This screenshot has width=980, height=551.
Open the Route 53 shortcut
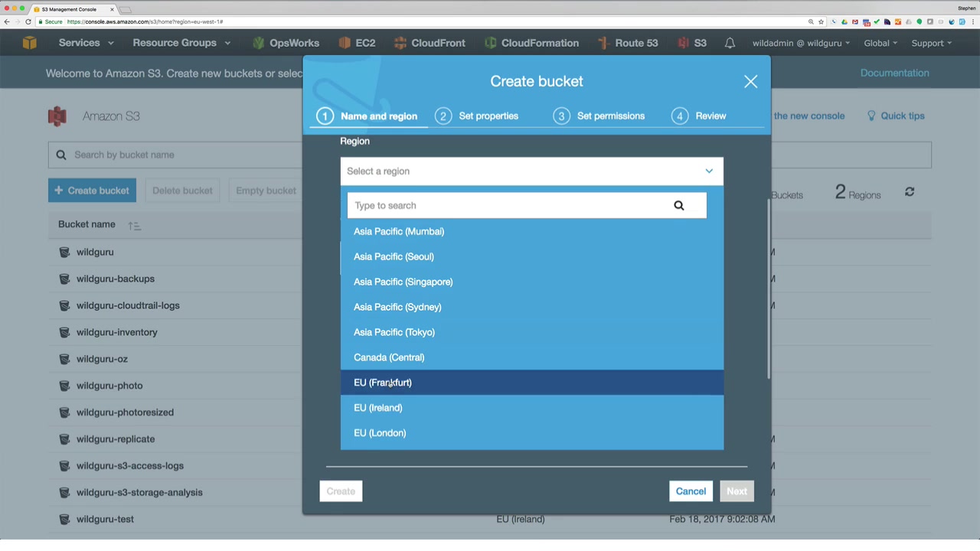(628, 43)
